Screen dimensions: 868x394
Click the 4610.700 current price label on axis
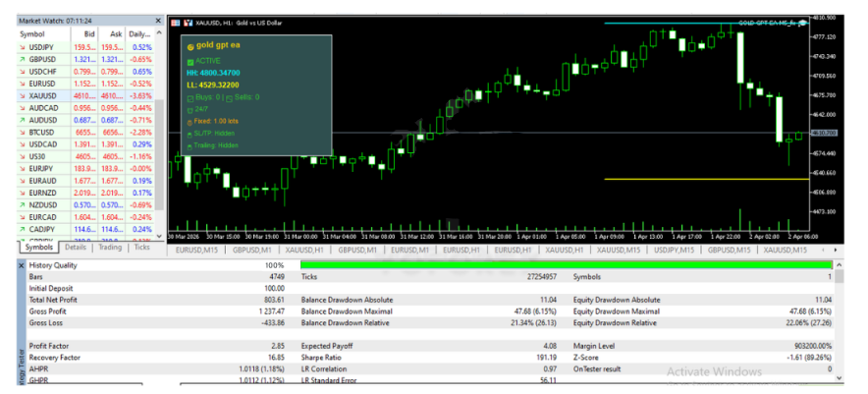click(x=824, y=133)
